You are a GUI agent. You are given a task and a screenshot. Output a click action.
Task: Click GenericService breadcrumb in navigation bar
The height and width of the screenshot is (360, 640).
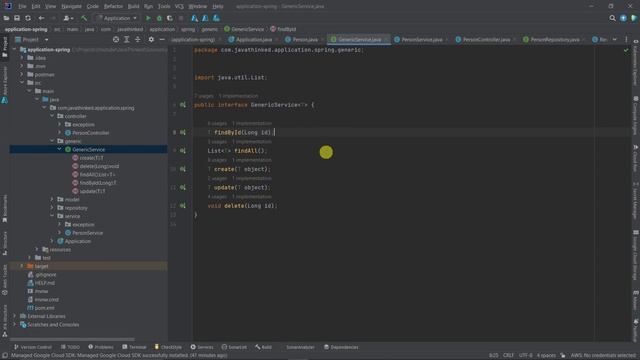(244, 29)
